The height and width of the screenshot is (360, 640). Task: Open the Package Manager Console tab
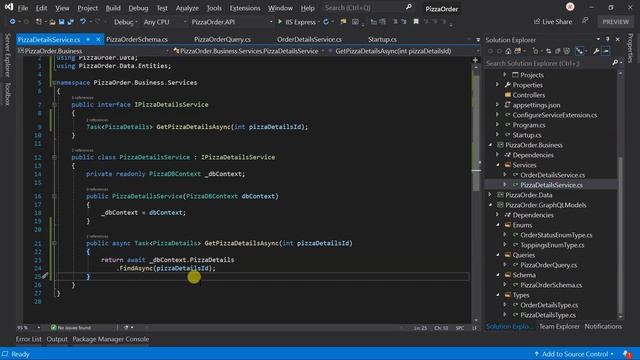[x=111, y=339]
